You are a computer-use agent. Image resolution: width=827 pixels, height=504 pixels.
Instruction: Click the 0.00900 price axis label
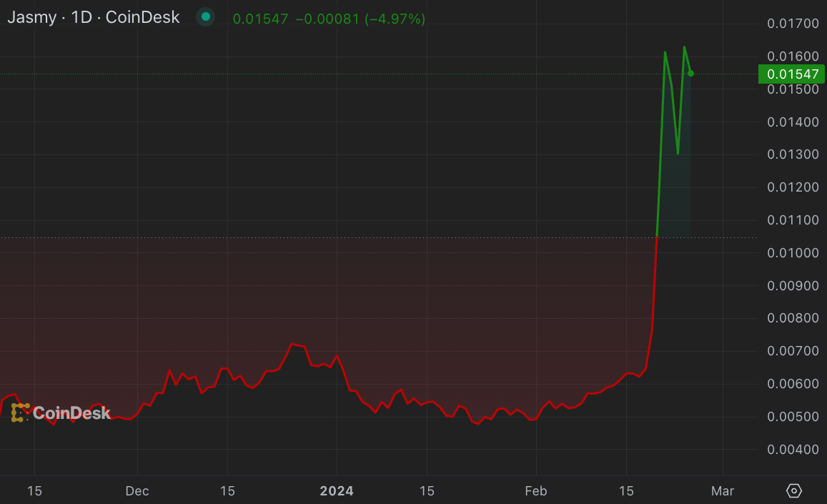click(x=793, y=285)
